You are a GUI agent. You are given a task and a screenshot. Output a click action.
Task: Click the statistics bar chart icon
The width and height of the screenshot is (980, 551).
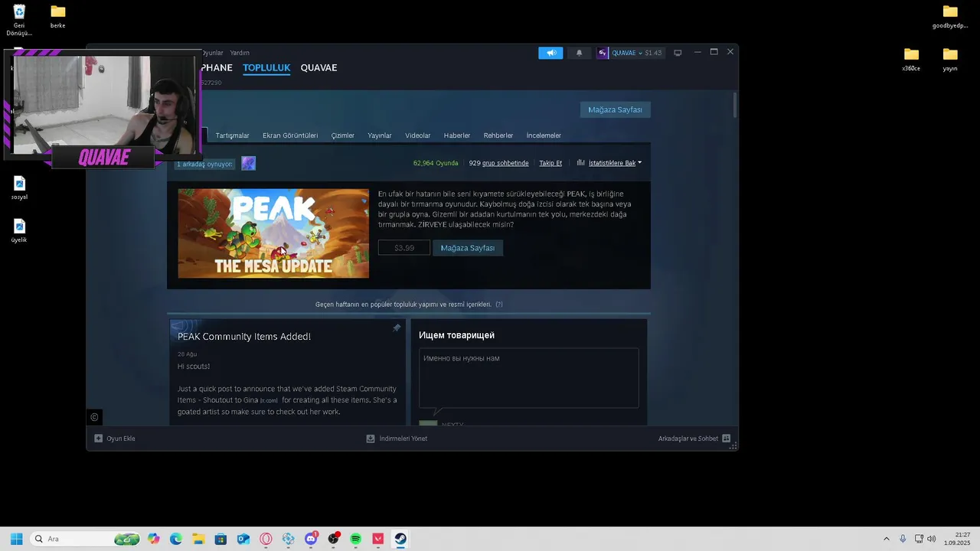pyautogui.click(x=581, y=162)
